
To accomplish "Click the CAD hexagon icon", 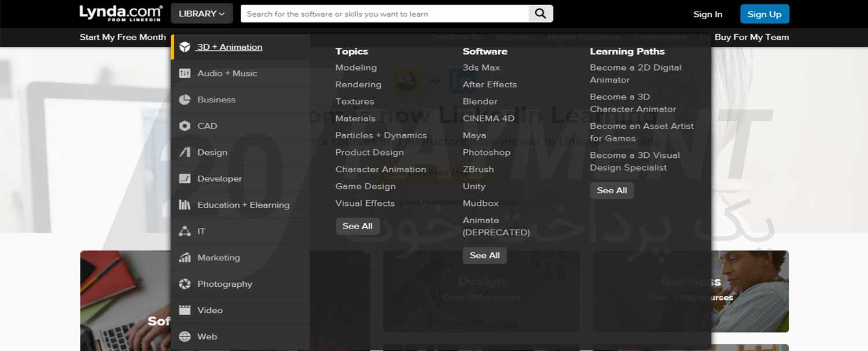I will coord(185,126).
